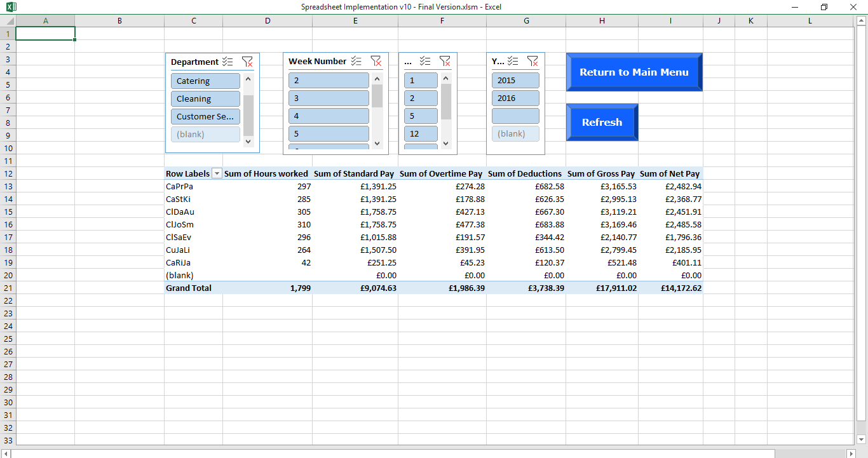Toggle multi-select on Department slicer
868x458 pixels.
[228, 62]
